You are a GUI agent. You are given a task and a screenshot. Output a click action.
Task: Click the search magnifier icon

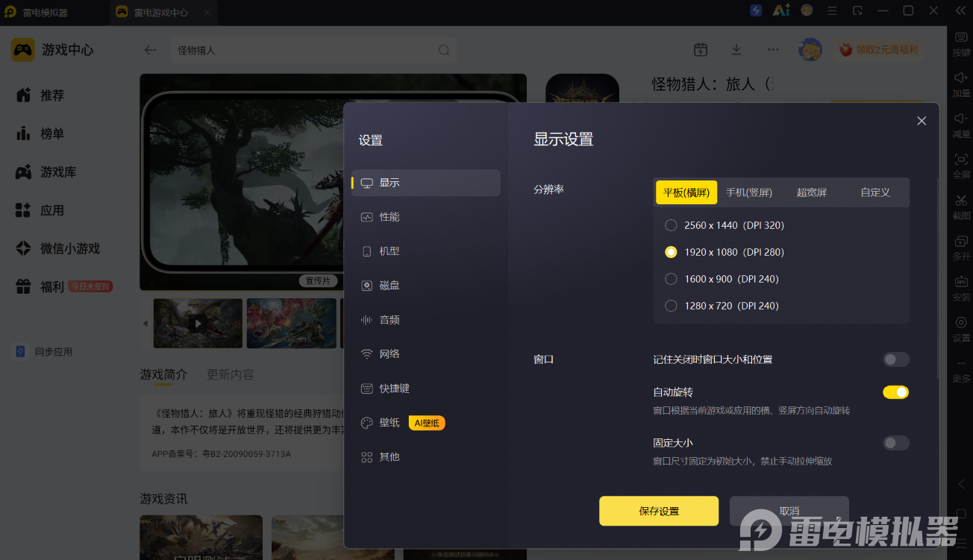click(x=444, y=50)
